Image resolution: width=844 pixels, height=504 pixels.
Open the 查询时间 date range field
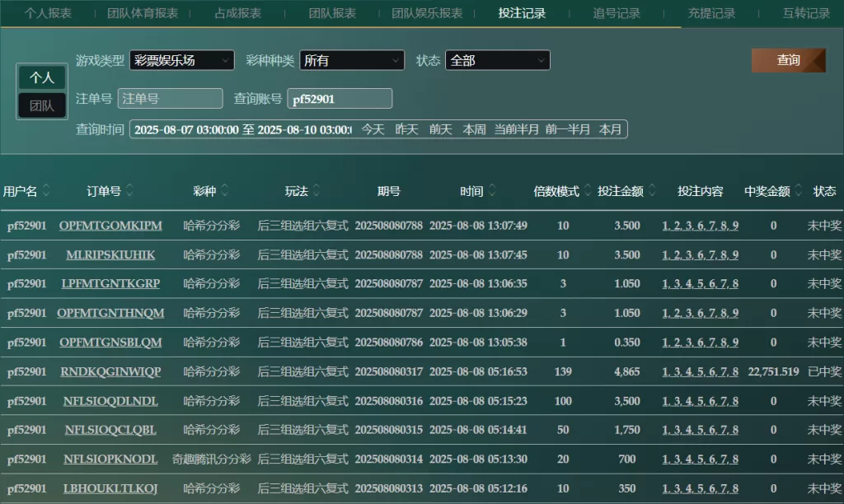point(242,129)
